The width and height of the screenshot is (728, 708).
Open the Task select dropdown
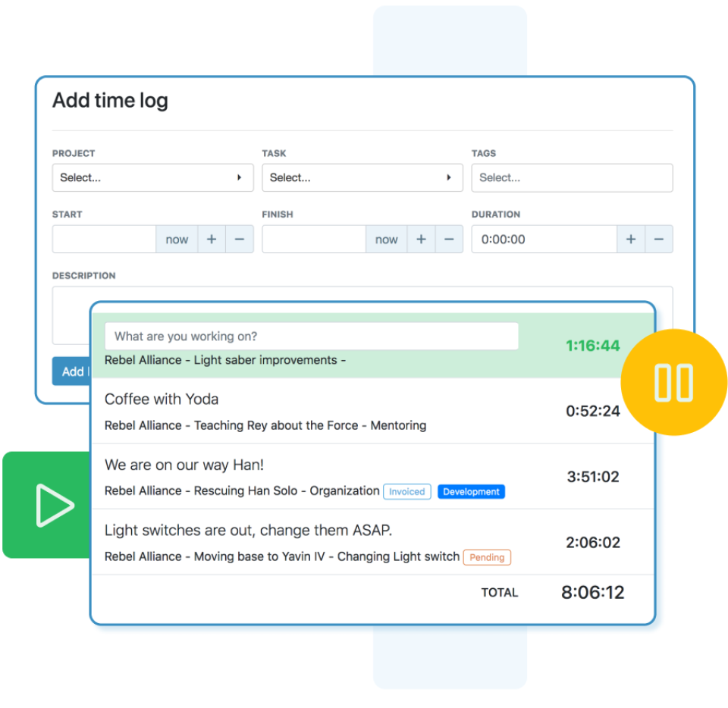click(x=362, y=177)
